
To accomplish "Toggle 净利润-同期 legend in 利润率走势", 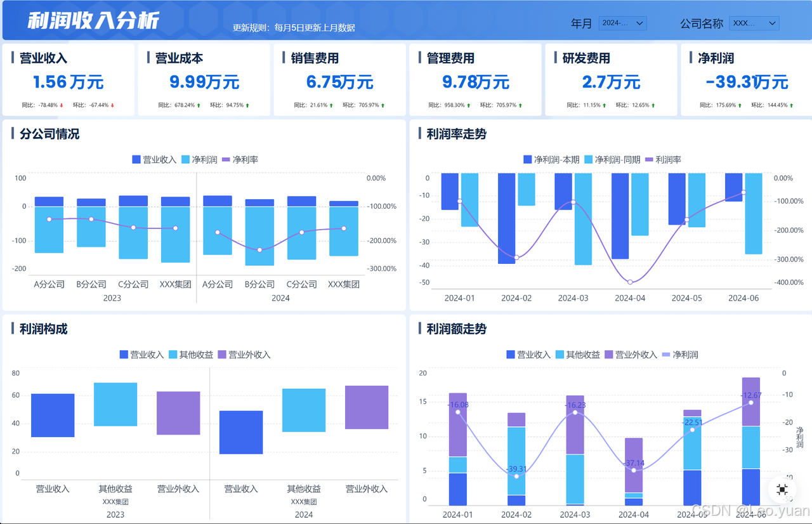I will (x=613, y=160).
